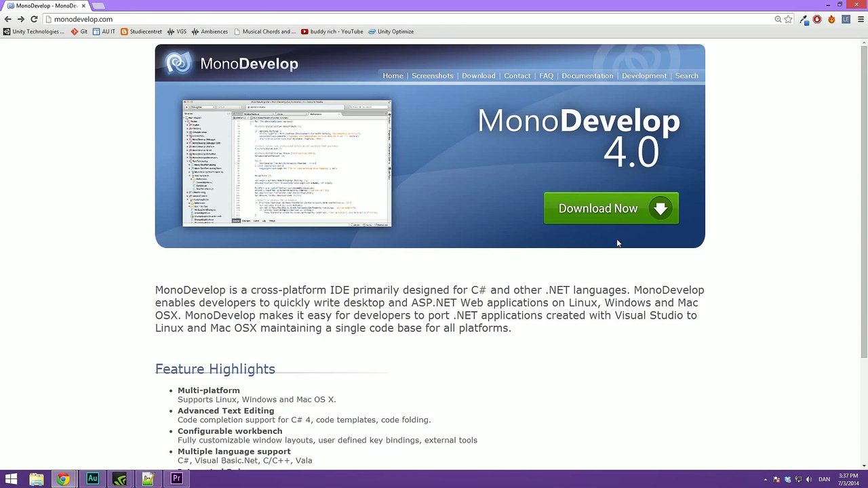Open Adobe Audition from the taskbar
This screenshot has width=868, height=488.
[92, 479]
